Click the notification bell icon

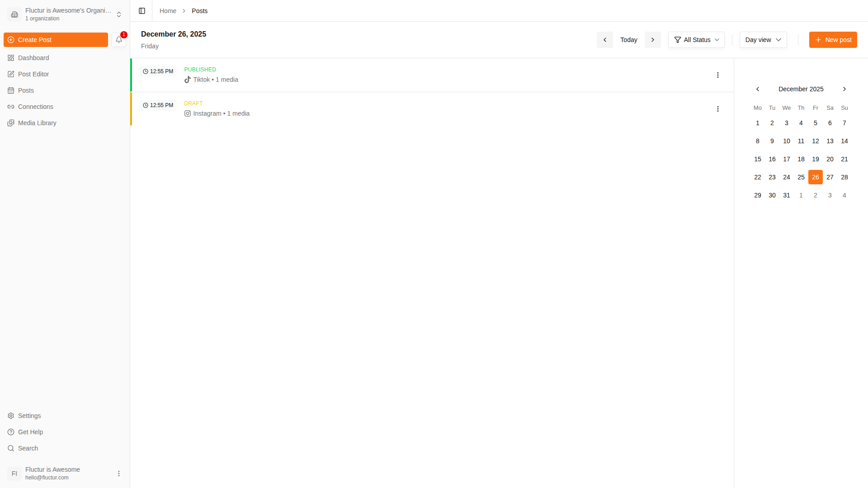click(118, 40)
